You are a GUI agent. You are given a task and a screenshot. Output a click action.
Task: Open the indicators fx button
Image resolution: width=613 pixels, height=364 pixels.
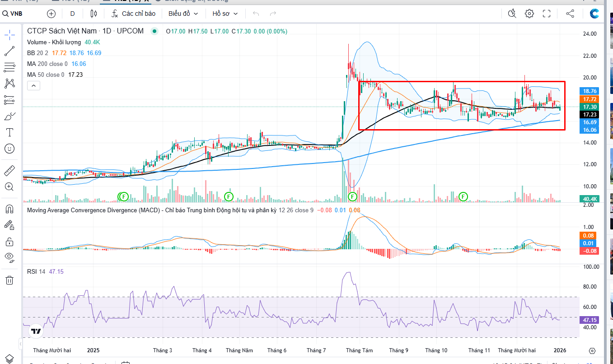[133, 14]
